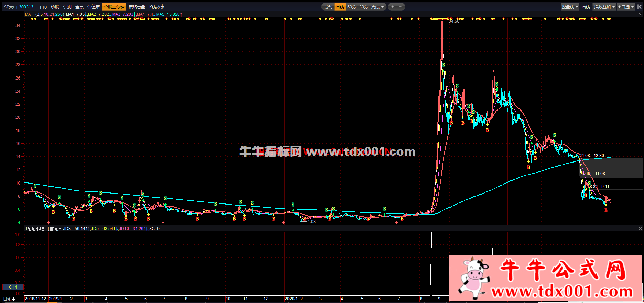Click the 画线 drawing button
The image size is (644, 303).
click(586, 7)
